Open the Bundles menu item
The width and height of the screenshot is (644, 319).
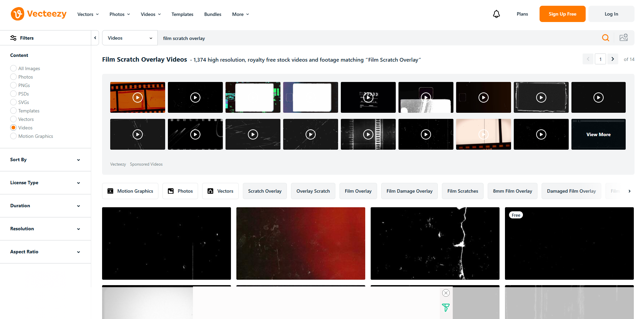(x=213, y=14)
